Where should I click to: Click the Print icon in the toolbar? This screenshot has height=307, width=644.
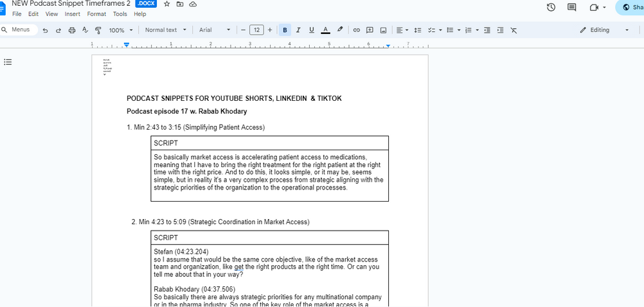[x=71, y=30]
